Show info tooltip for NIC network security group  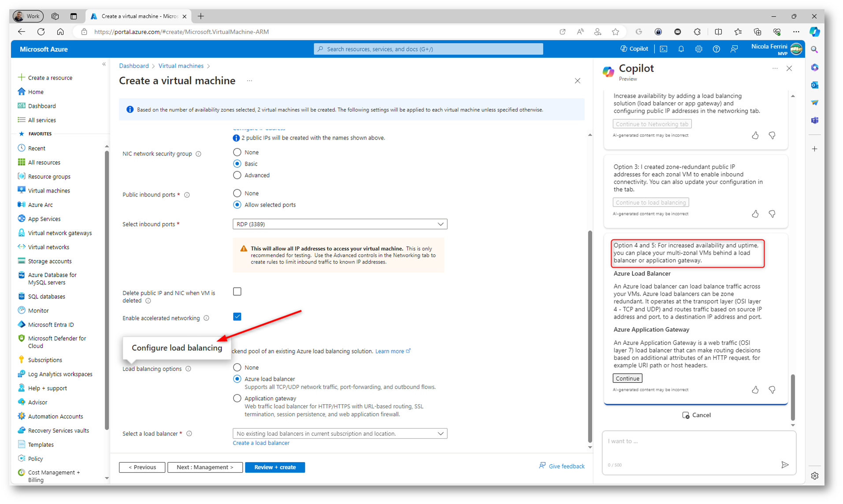click(198, 154)
